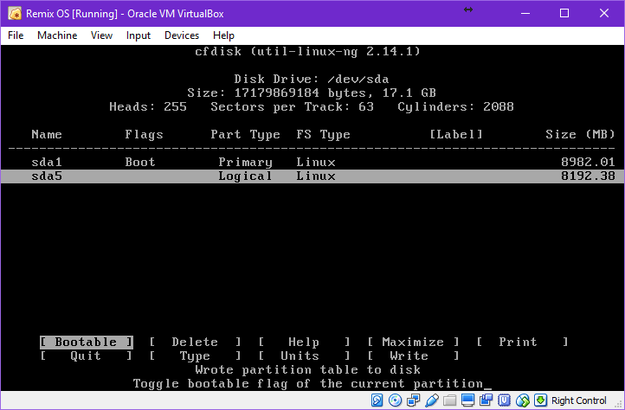
Task: Click the display monitor status icon
Action: tap(468, 400)
